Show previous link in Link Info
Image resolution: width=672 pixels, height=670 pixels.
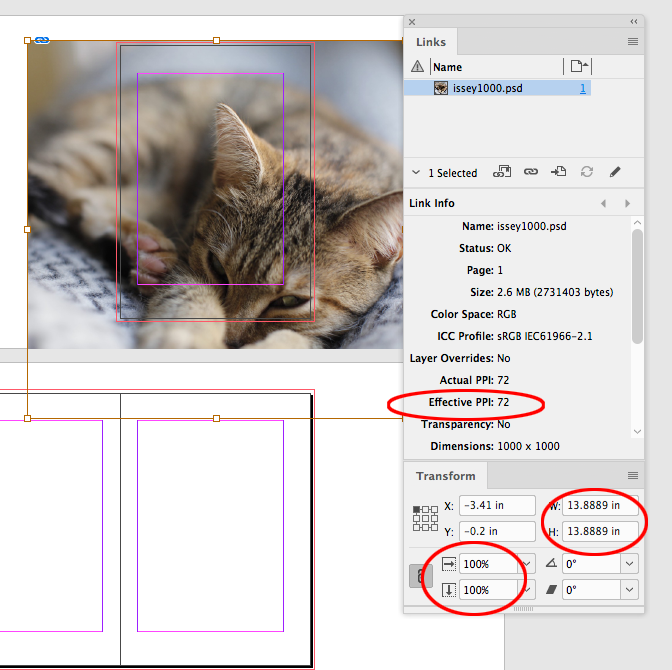click(603, 203)
